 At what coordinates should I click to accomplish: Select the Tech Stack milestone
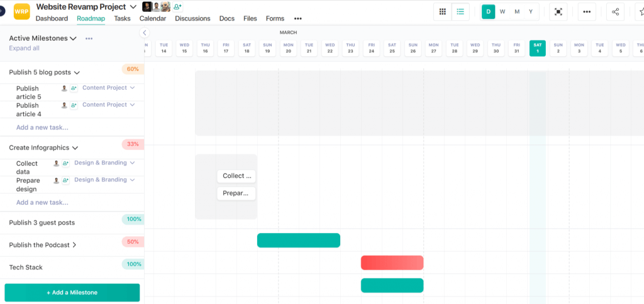point(26,268)
